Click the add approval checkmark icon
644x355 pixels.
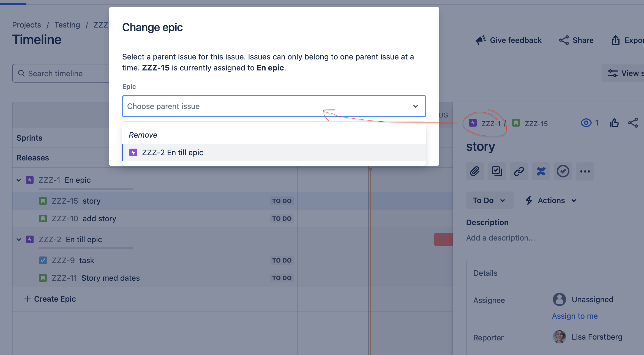pyautogui.click(x=563, y=171)
